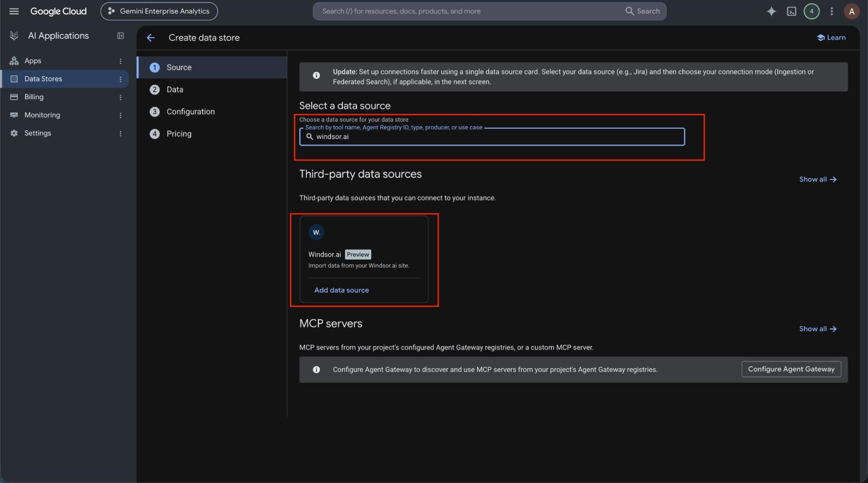
Task: Open notifications badge showing 4
Action: (811, 11)
